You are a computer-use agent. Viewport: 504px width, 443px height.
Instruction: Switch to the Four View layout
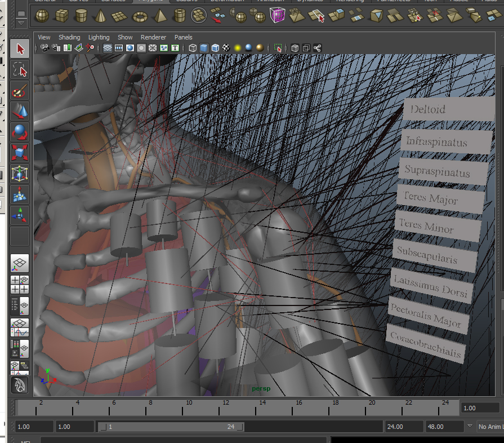click(20, 285)
